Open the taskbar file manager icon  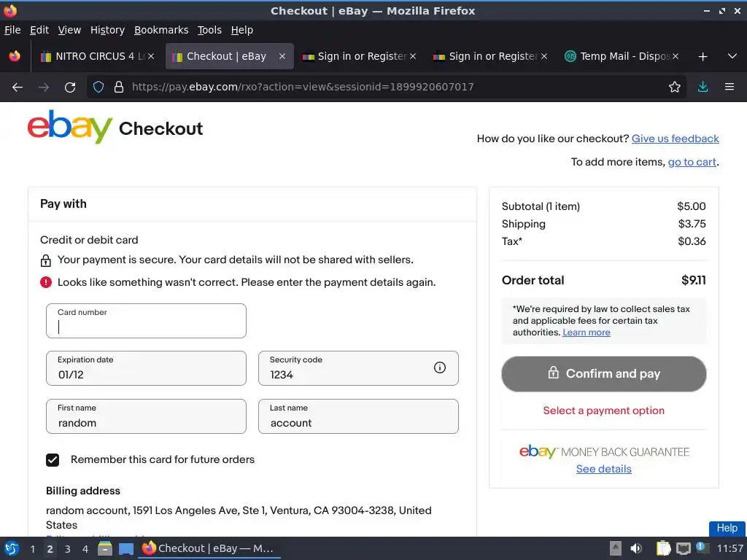[105, 548]
